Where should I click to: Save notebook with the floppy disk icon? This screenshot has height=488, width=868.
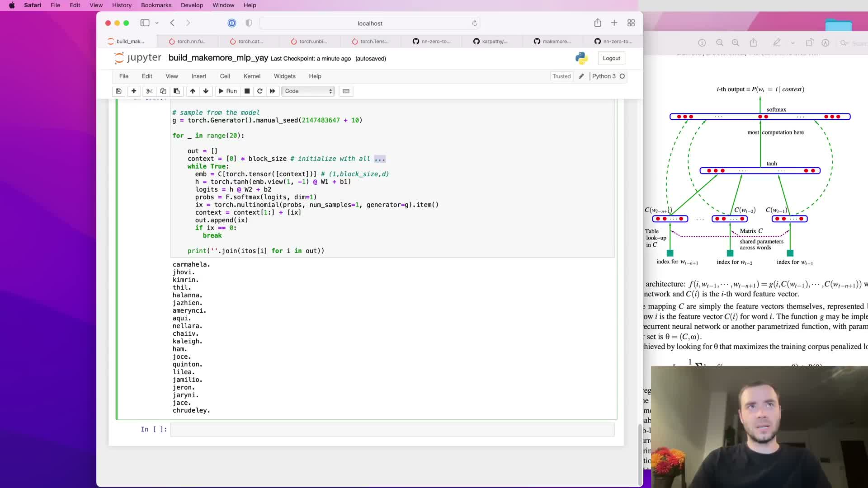118,91
